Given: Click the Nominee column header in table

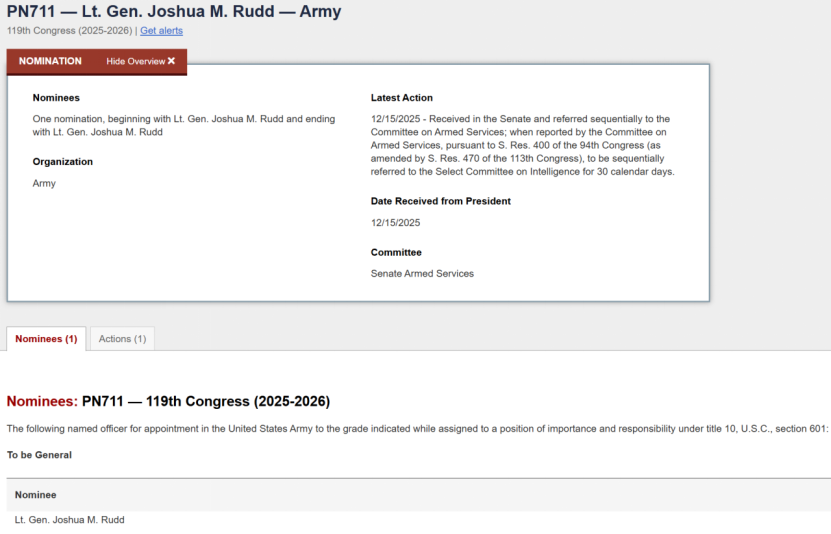Looking at the screenshot, I should click(x=35, y=495).
